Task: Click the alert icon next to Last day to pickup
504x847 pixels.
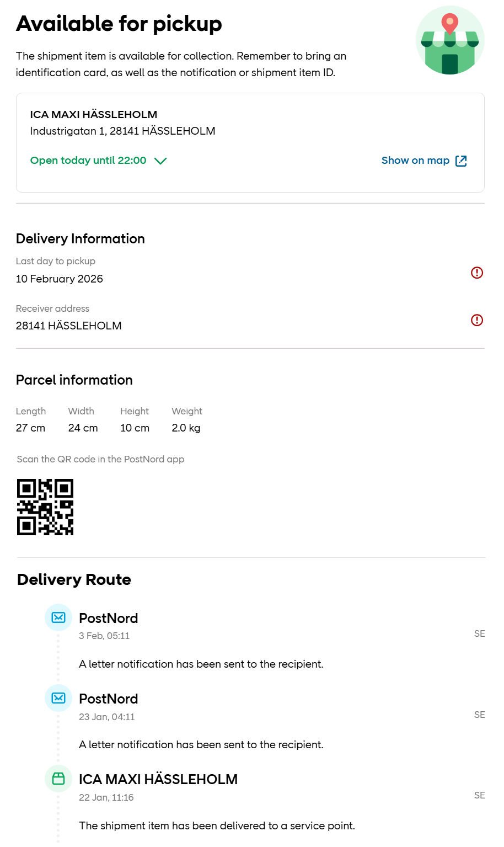Action: tap(476, 273)
